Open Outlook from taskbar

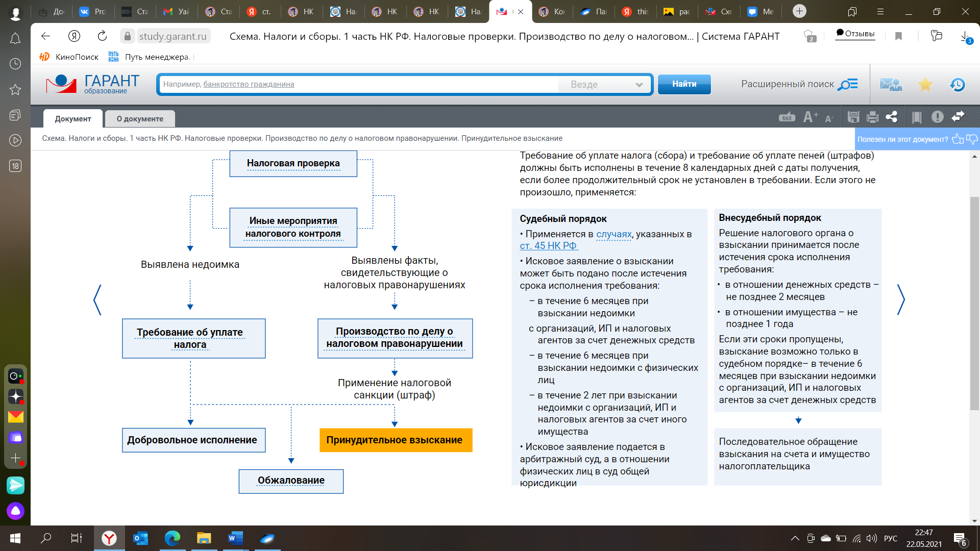point(140,538)
